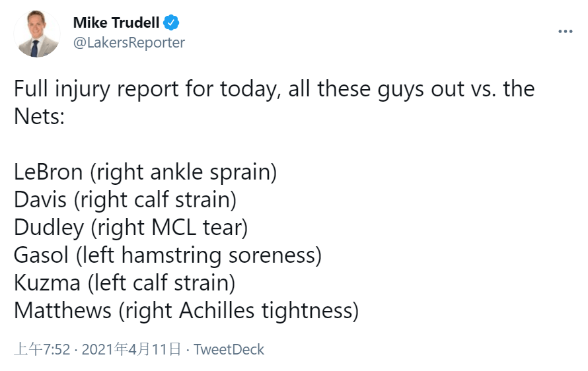This screenshot has width=588, height=371.
Task: Click the Davis (right calf strain) line
Action: click(x=126, y=200)
